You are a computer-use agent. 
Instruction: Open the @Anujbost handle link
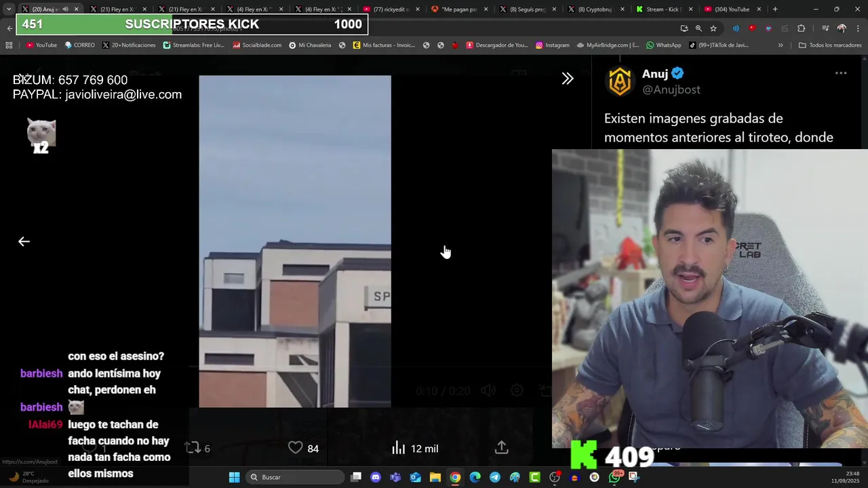point(671,89)
